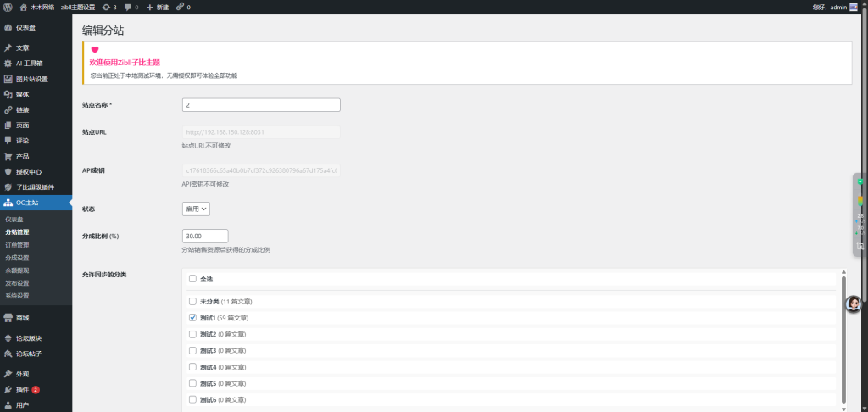868x412 pixels.
Task: Tick the 测试3 category checkbox
Action: tap(192, 350)
